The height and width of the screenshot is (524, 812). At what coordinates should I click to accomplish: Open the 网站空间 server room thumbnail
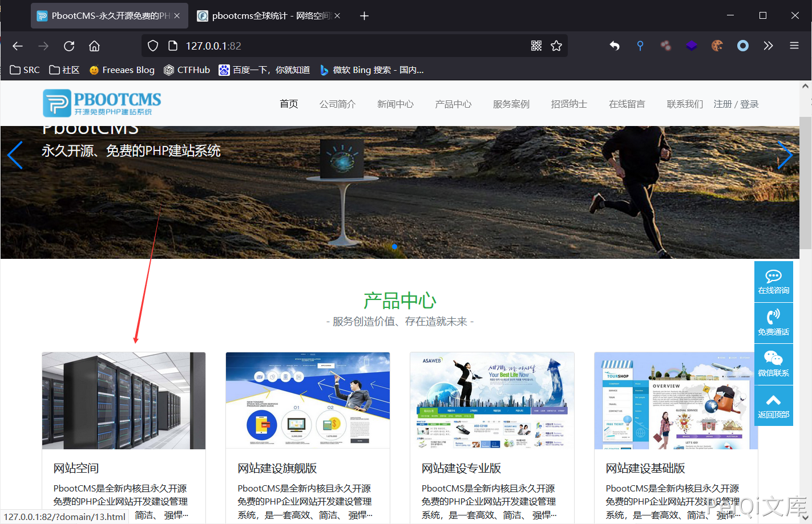click(x=124, y=401)
